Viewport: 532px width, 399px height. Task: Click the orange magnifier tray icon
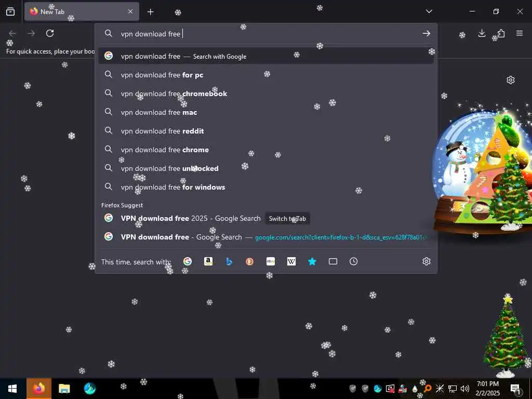tap(428, 389)
